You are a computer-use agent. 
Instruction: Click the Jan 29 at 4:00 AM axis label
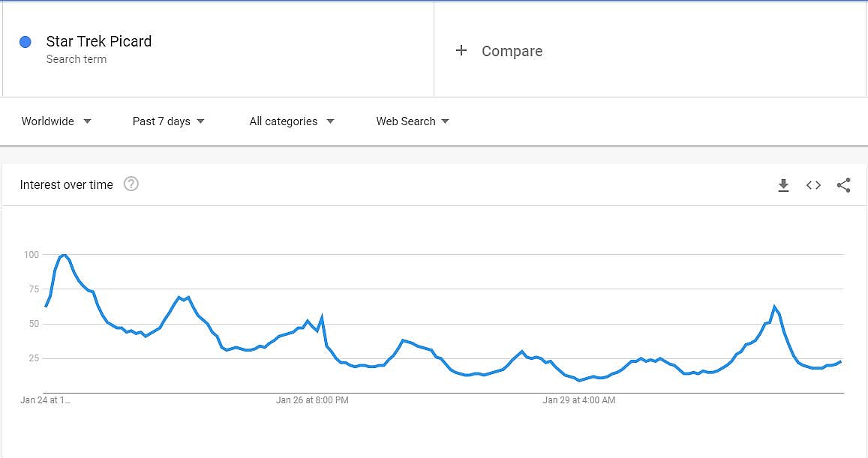[x=578, y=400]
